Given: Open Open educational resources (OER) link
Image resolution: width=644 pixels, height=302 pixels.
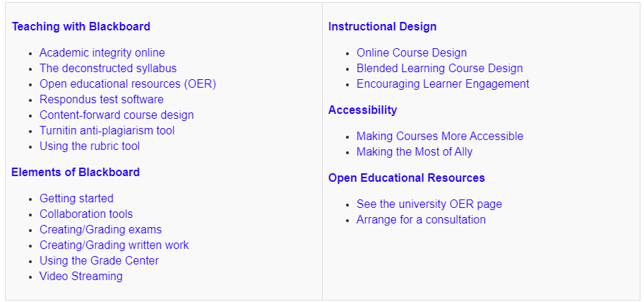Looking at the screenshot, I should [x=128, y=83].
